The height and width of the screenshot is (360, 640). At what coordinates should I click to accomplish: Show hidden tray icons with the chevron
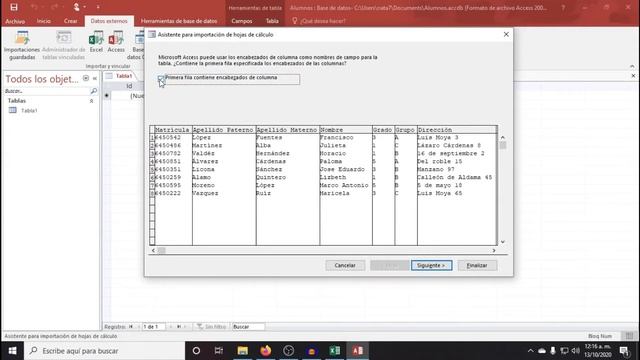click(x=530, y=351)
